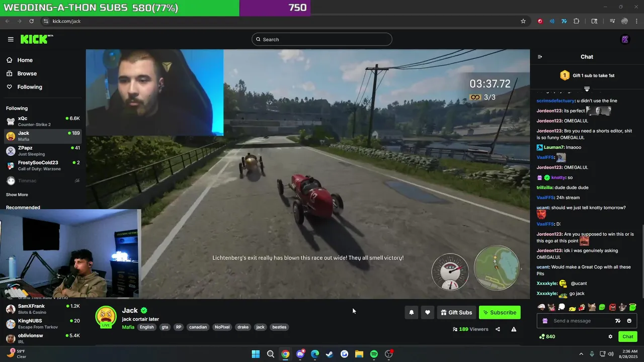Open Chrome three-dot menu
The width and height of the screenshot is (644, 362).
636,21
